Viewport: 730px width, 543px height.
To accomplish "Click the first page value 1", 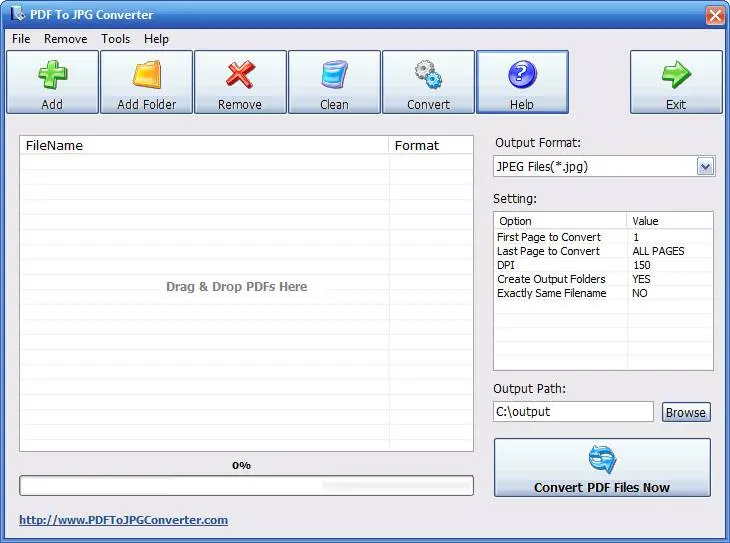I will point(636,237).
